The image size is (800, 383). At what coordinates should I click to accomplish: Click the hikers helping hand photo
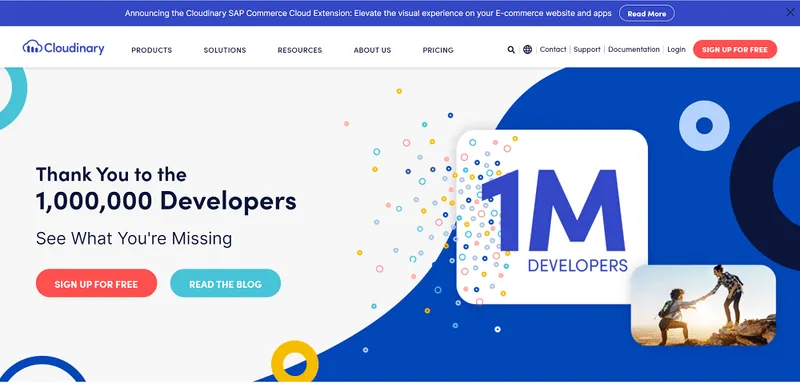tap(703, 305)
